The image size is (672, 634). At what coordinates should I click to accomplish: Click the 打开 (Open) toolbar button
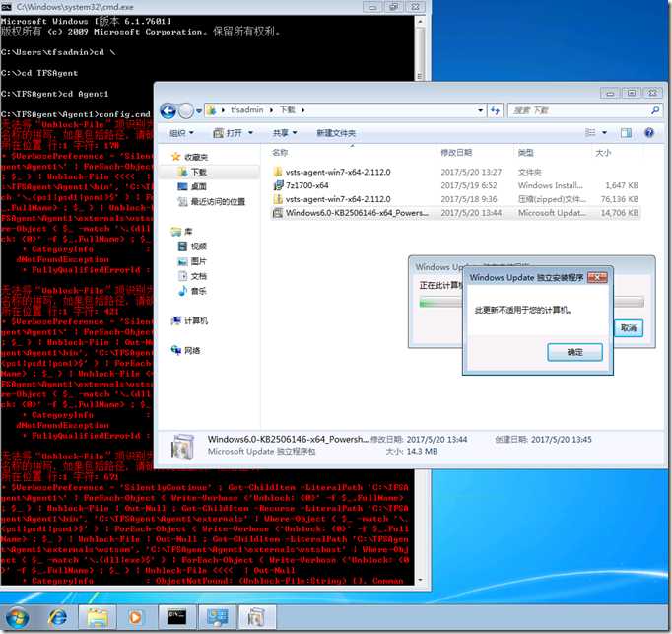pos(228,133)
